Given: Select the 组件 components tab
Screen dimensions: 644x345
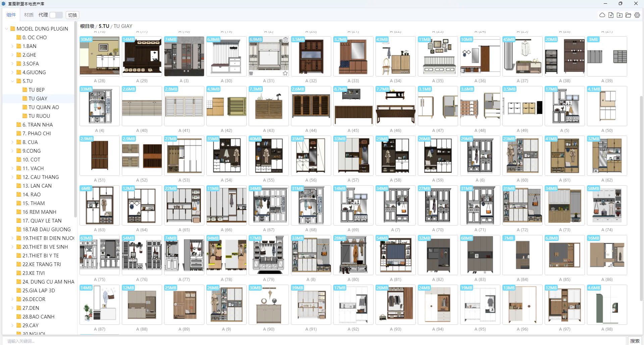Looking at the screenshot, I should point(11,15).
